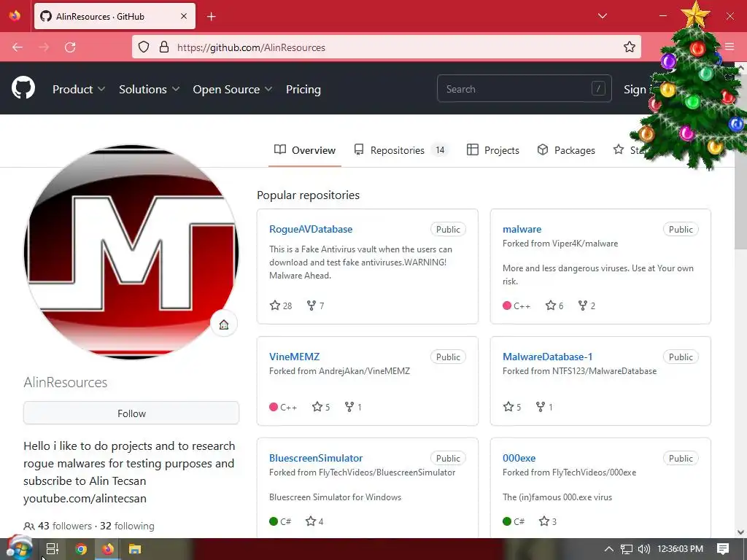Open the malware repository link
This screenshot has width=747, height=560.
pyautogui.click(x=522, y=229)
